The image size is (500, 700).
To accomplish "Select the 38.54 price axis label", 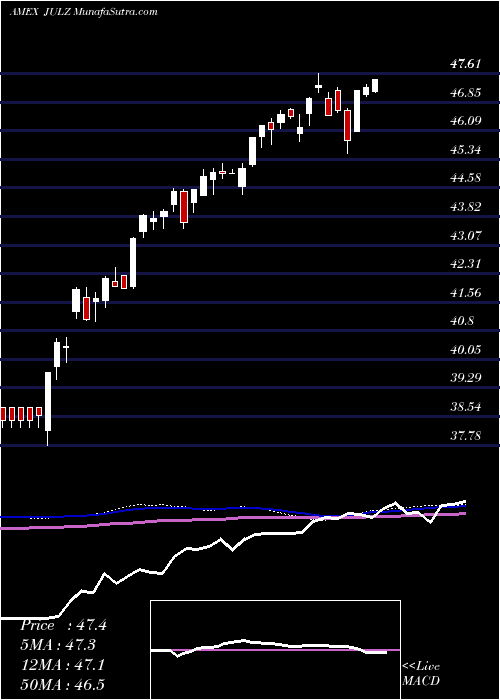I will click(465, 407).
